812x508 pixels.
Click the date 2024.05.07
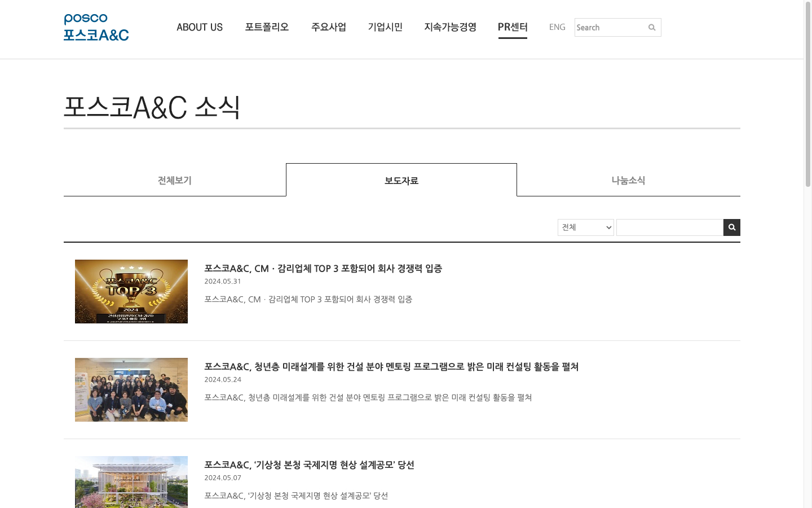tap(223, 478)
